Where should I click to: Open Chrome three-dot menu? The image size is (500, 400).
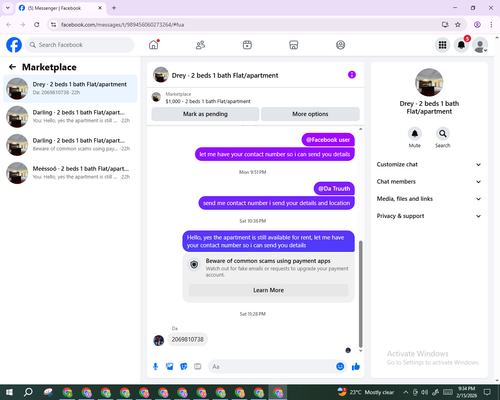tap(491, 25)
